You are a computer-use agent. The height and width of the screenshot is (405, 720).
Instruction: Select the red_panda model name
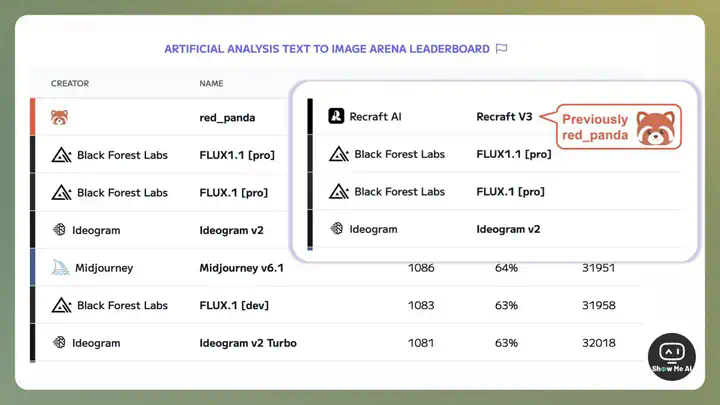(x=227, y=118)
